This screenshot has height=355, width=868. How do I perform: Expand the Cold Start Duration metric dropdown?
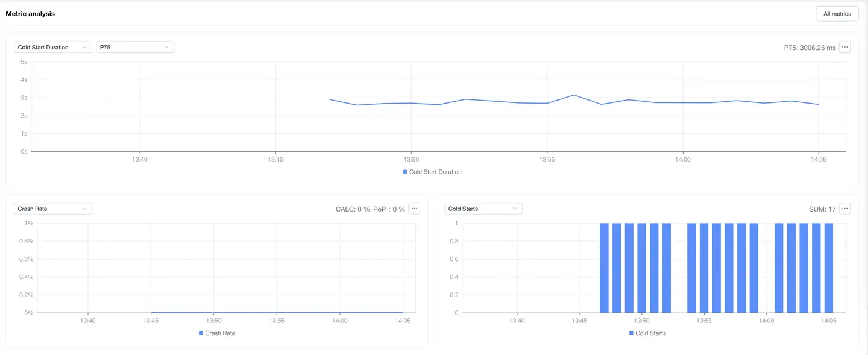pyautogui.click(x=52, y=47)
